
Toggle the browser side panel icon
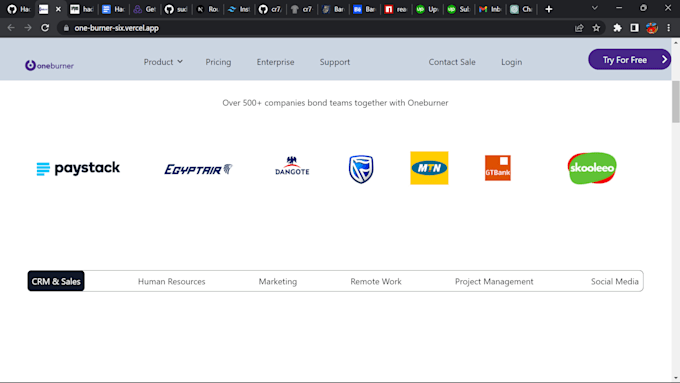click(x=634, y=28)
